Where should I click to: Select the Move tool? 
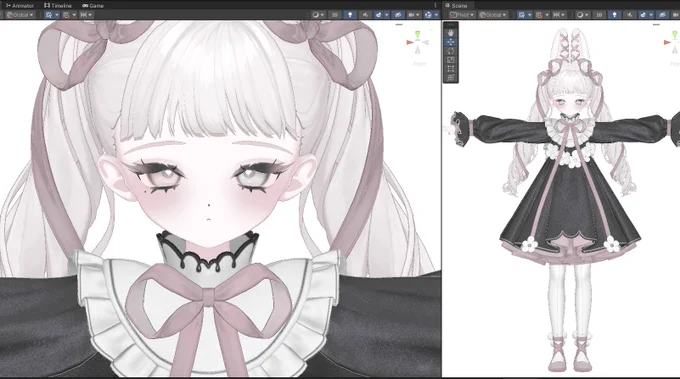[451, 42]
